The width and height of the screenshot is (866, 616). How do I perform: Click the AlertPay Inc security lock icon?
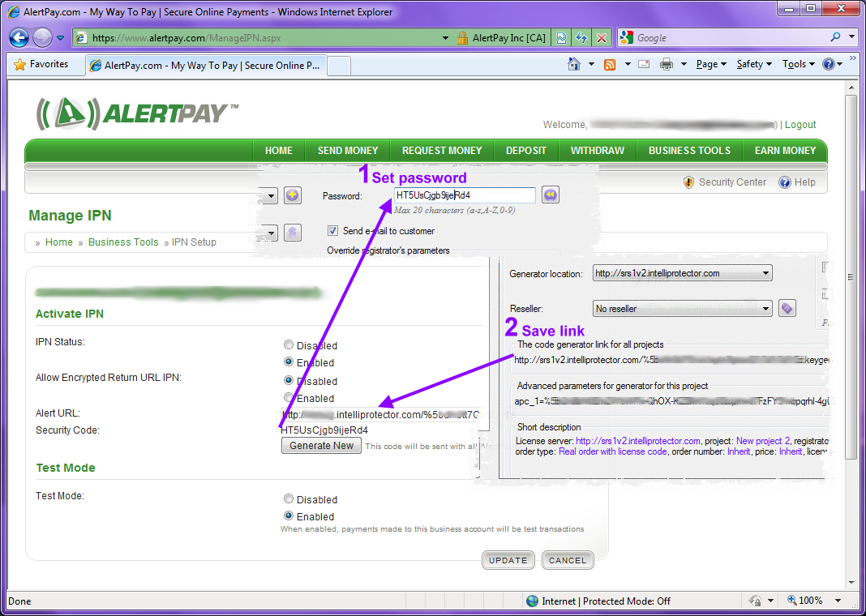pos(462,38)
